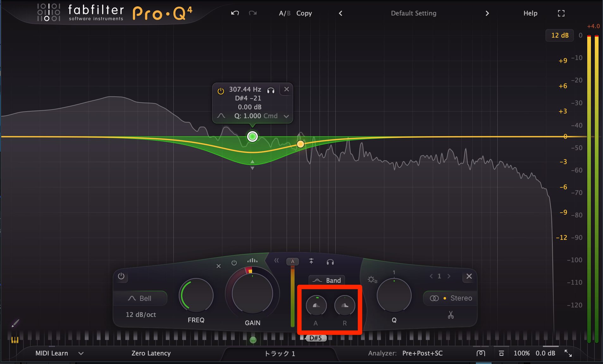Screen dimensions: 603x364
Task: Expand the band popup options chevron
Action: (x=286, y=116)
